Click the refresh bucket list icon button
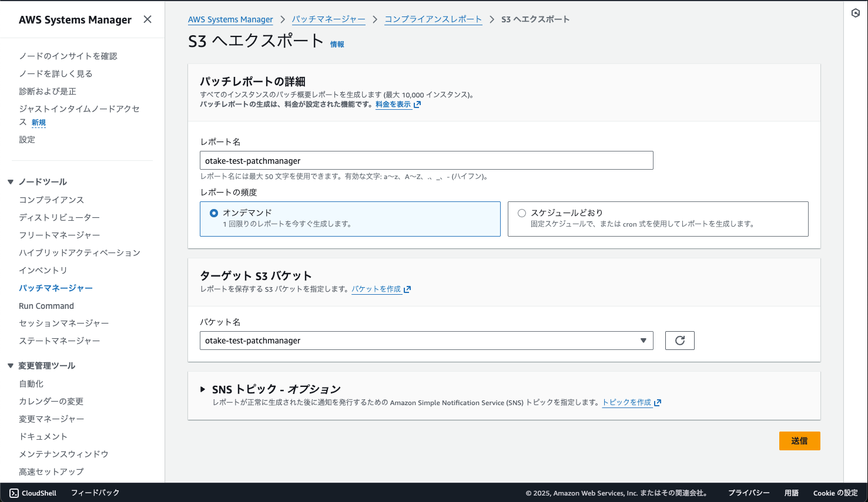The image size is (868, 502). [x=679, y=341]
